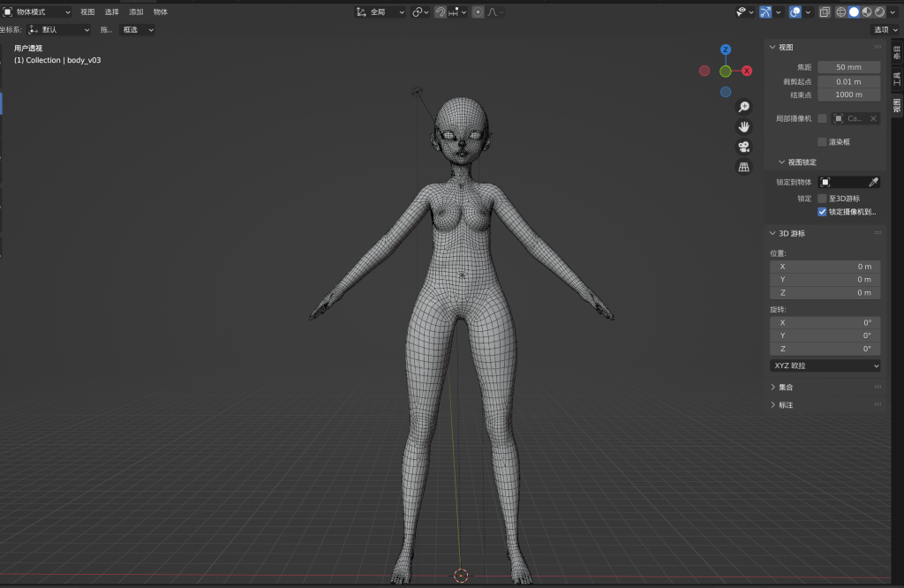The height and width of the screenshot is (588, 904).
Task: Toggle the snapping magnet icon
Action: (441, 12)
